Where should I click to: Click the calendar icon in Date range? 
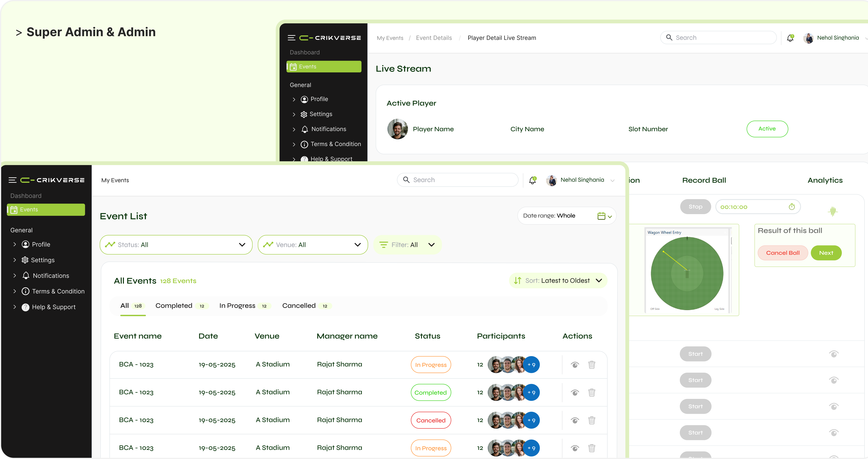click(601, 216)
